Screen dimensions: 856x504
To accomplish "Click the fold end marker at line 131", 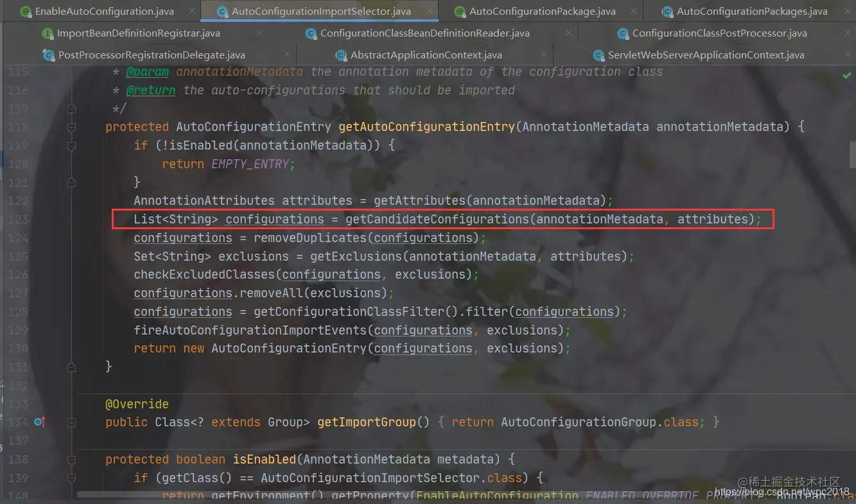I will (x=72, y=367).
